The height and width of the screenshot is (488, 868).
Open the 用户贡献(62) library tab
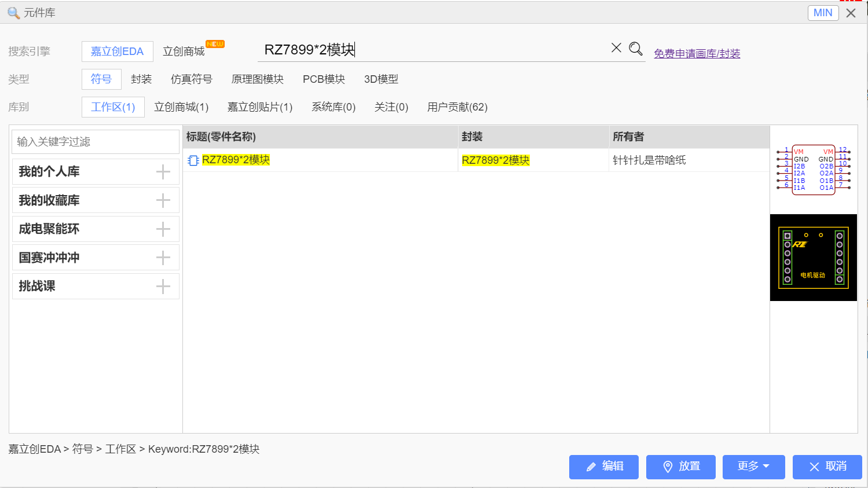[457, 107]
